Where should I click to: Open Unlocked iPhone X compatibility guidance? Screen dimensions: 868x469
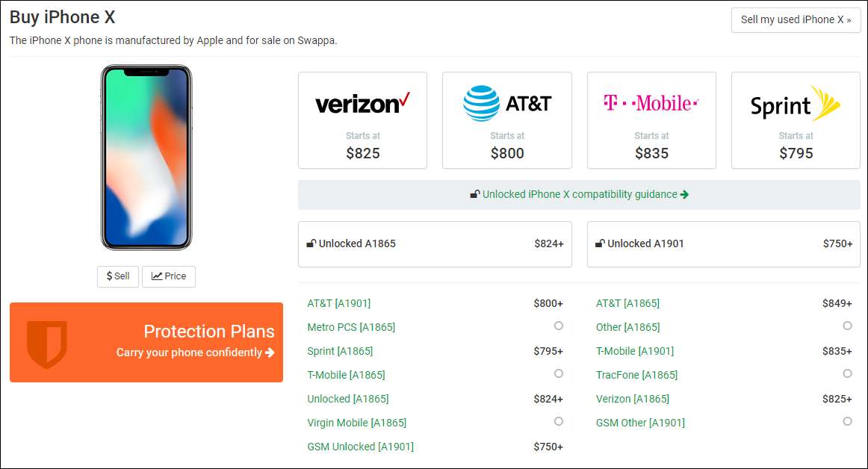pos(580,194)
